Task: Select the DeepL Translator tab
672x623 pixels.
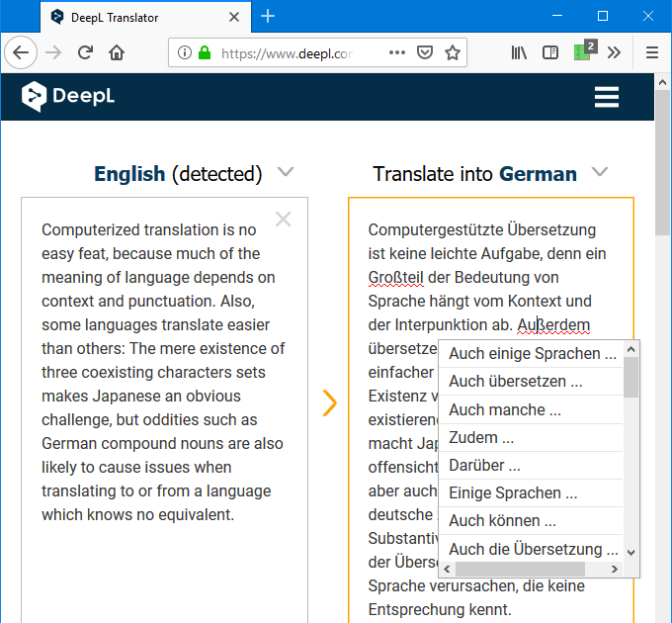Action: (x=145, y=17)
